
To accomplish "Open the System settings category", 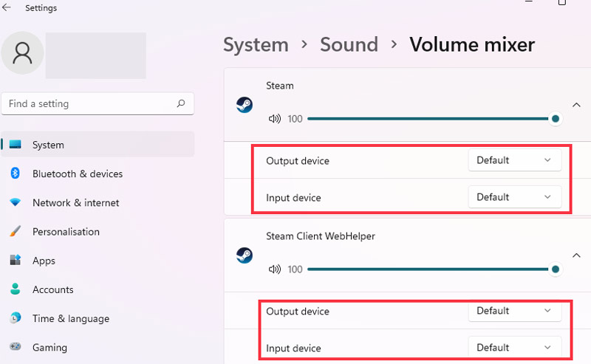I will [98, 144].
